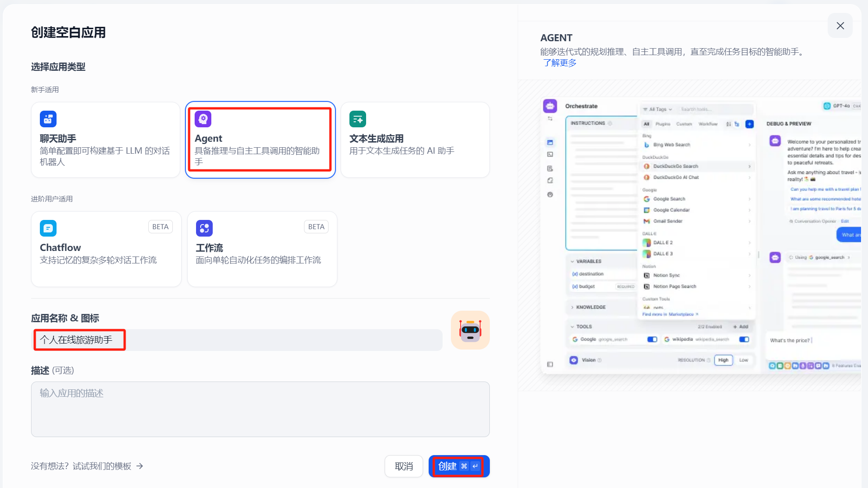Click the 选择应用类型 heading

tap(58, 67)
